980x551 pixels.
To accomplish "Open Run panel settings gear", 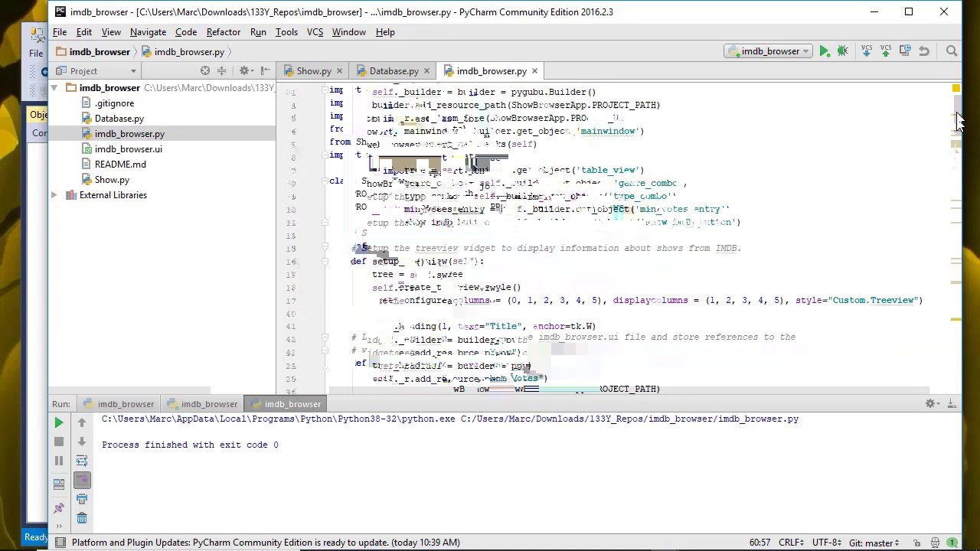I will [x=932, y=403].
